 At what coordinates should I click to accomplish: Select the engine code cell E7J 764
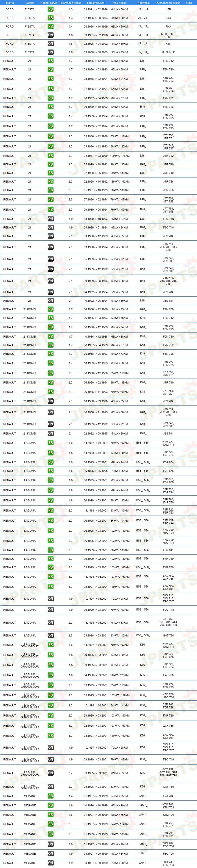point(168,796)
